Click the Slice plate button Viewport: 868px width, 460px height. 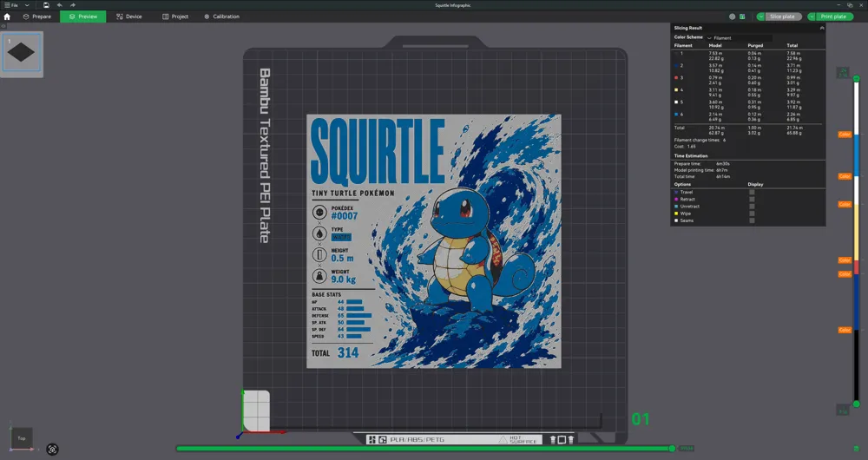click(783, 16)
